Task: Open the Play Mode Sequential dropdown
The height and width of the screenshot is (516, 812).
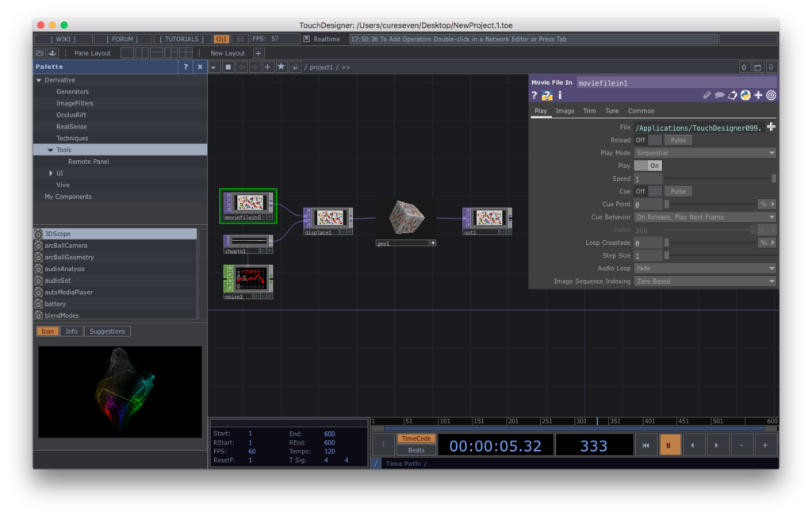Action: 705,153
